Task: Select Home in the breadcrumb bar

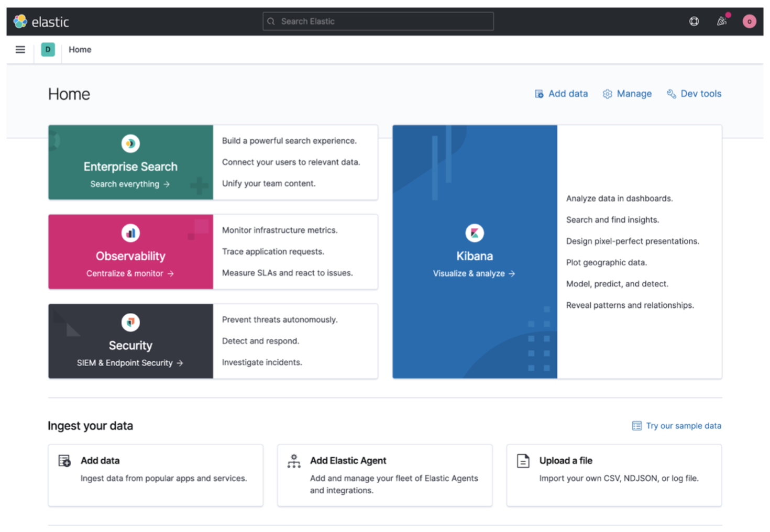Action: pos(80,49)
